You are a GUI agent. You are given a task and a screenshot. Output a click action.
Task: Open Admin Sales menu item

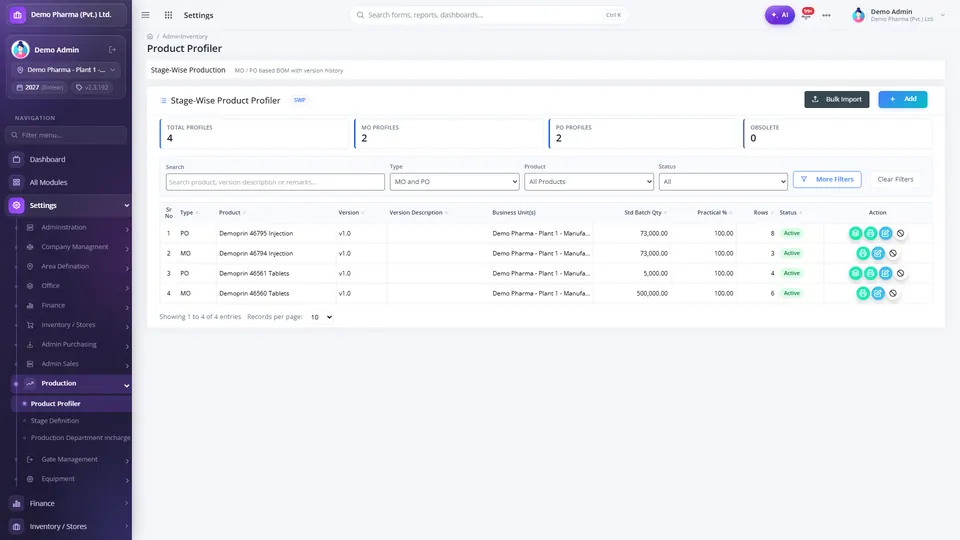click(77, 364)
